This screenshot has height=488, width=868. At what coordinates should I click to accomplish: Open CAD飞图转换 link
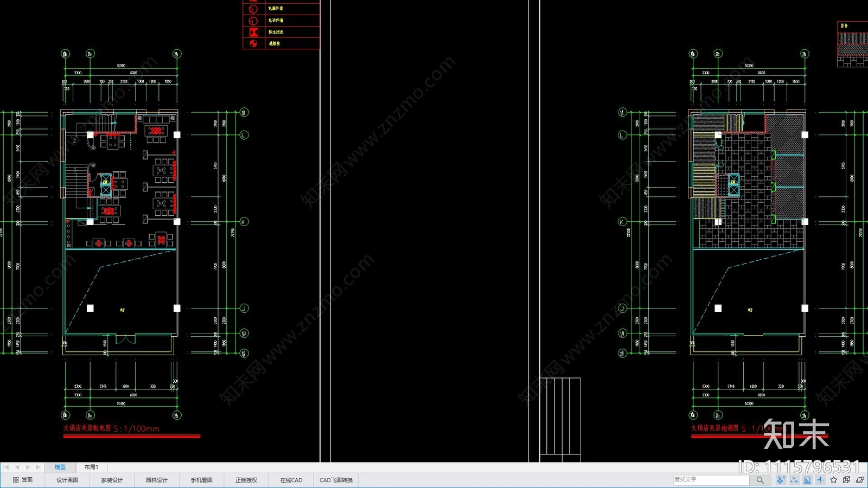point(336,480)
